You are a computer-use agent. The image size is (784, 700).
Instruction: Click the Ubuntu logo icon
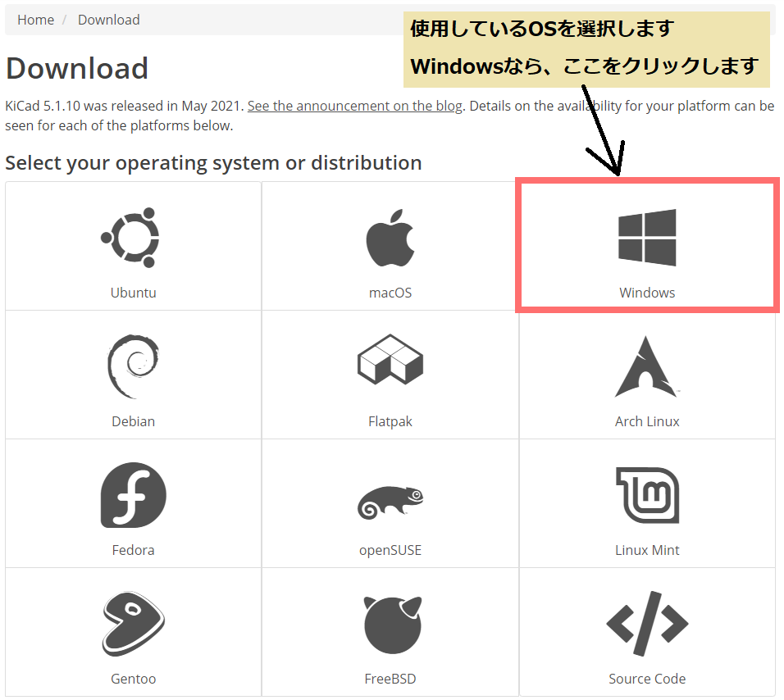[130, 238]
